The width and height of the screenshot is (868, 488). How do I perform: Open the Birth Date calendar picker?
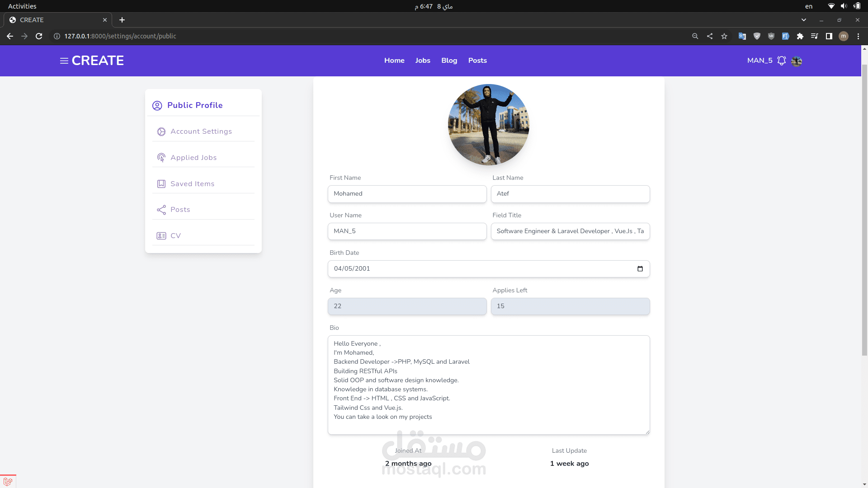point(640,269)
